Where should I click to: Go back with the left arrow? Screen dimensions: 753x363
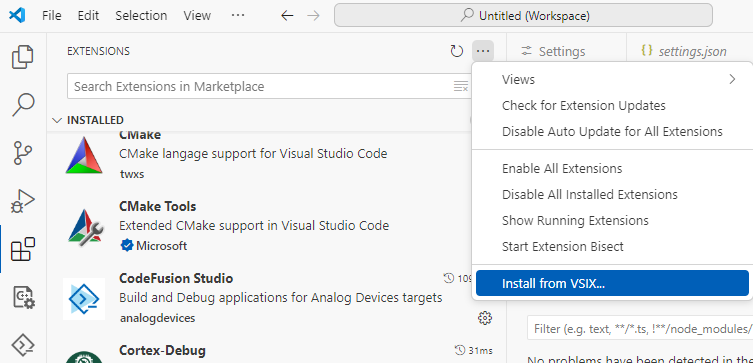click(287, 16)
